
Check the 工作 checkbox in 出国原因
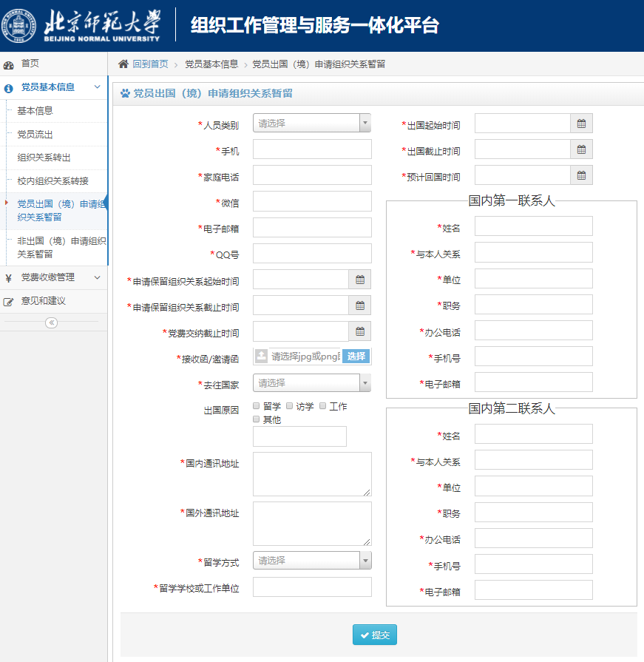click(x=322, y=405)
